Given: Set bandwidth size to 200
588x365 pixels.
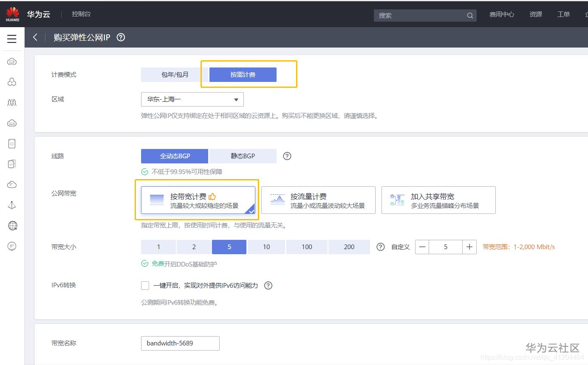Looking at the screenshot, I should tap(349, 247).
